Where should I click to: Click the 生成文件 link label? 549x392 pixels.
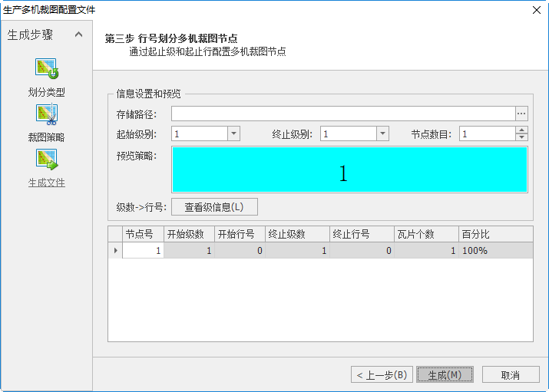(47, 183)
